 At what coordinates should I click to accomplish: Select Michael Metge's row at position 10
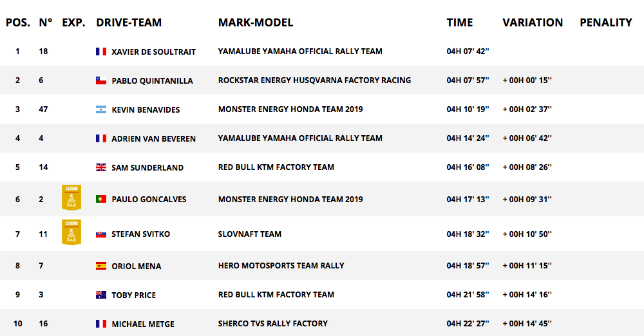(x=322, y=323)
